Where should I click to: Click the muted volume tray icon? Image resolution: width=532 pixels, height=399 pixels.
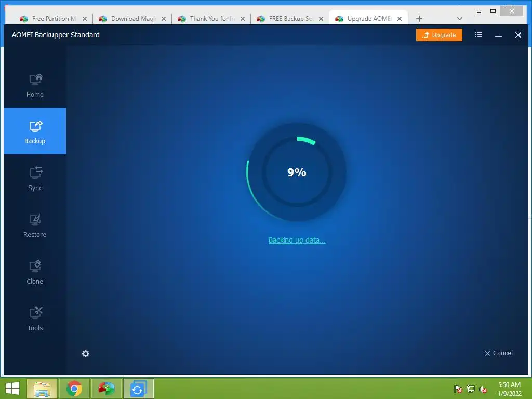(x=483, y=389)
